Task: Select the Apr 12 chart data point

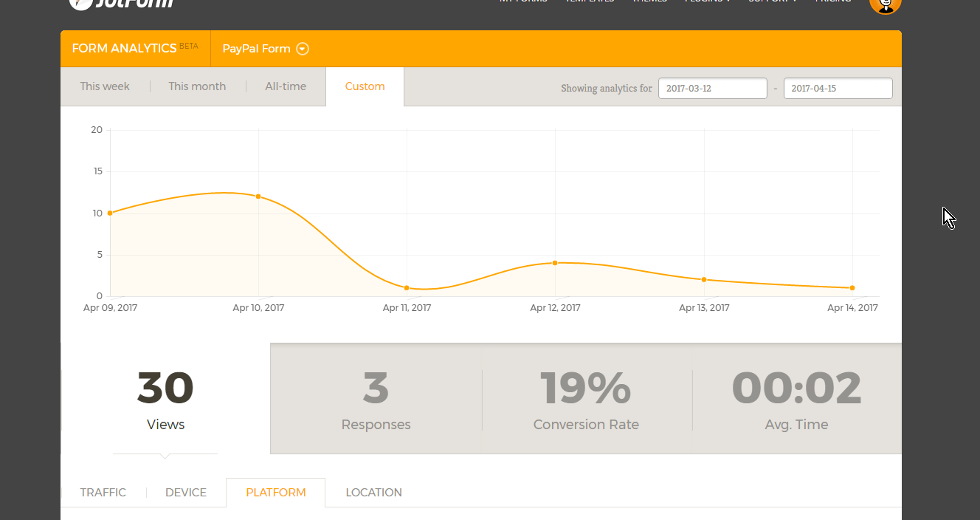Action: pos(555,263)
